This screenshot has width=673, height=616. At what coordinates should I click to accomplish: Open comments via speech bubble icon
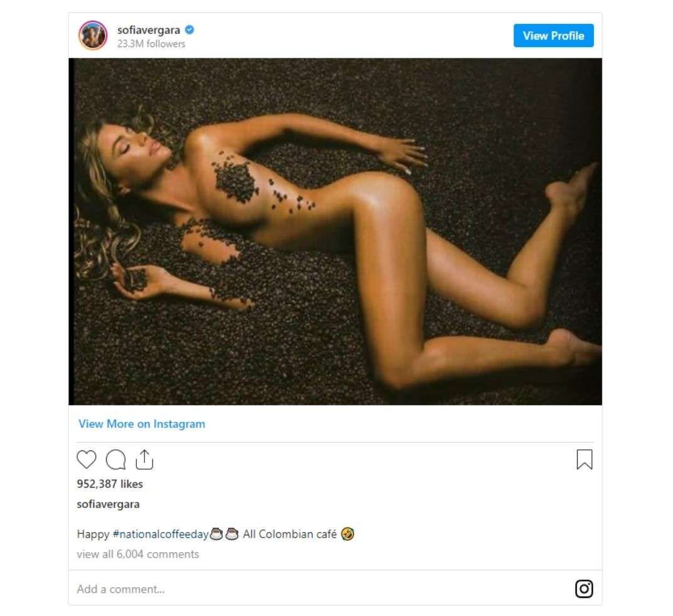[116, 460]
